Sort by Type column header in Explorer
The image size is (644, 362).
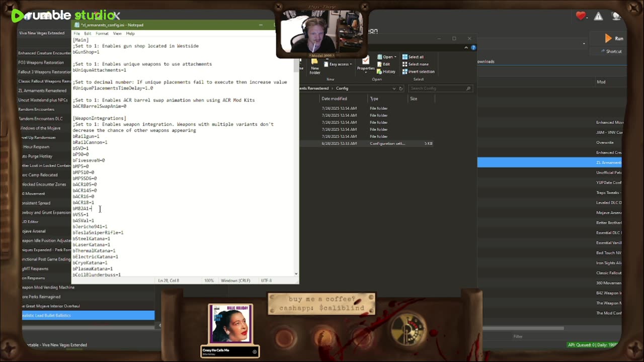point(374,99)
